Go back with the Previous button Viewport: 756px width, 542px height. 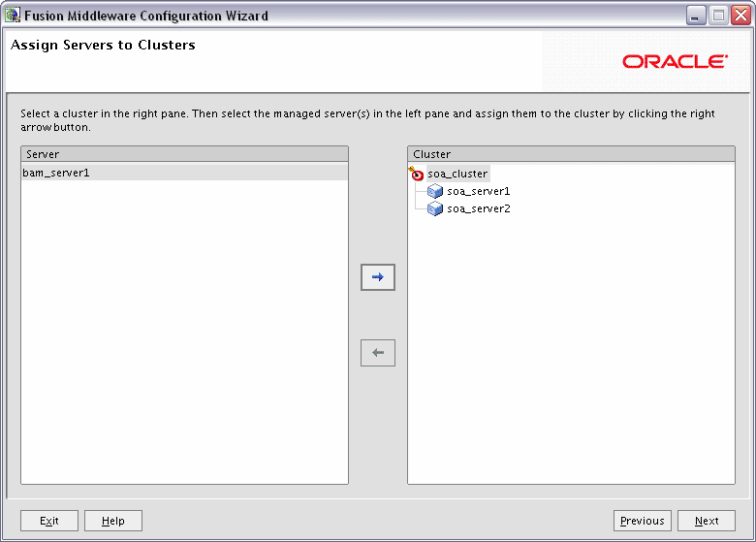(643, 521)
